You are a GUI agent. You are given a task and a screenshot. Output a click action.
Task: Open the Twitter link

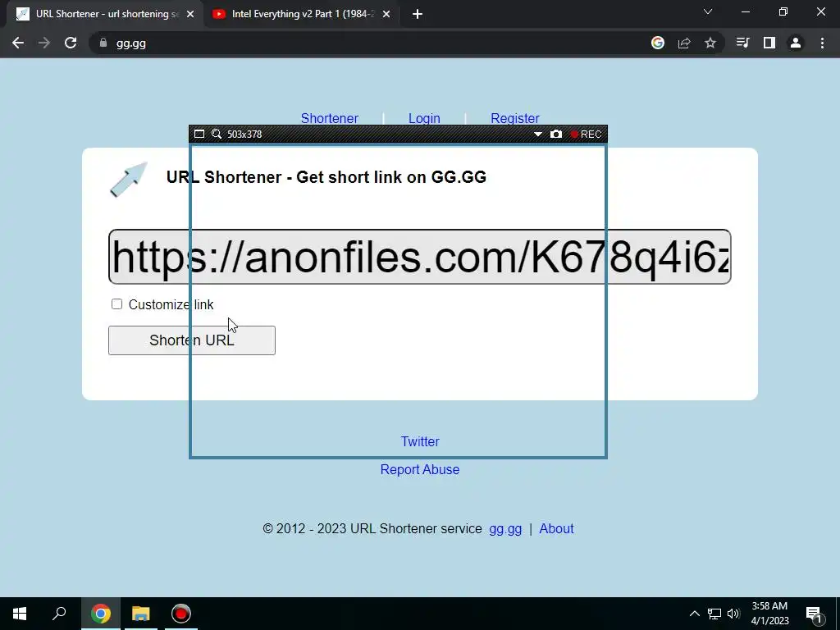(x=420, y=441)
